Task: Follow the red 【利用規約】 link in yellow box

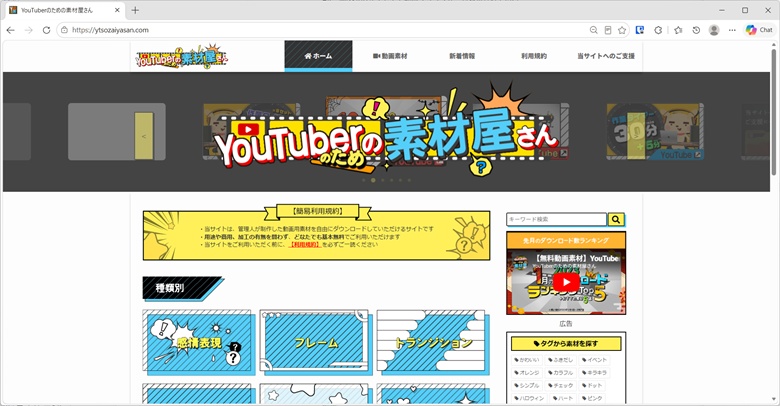Action: pos(305,245)
